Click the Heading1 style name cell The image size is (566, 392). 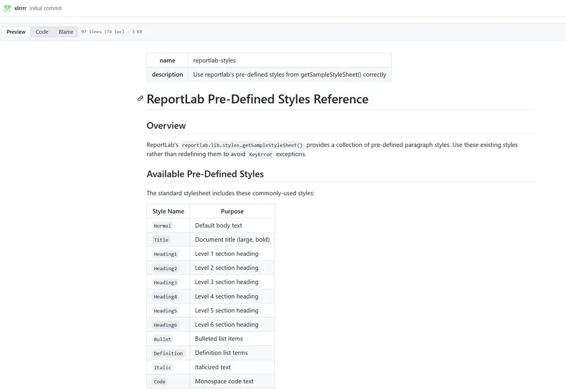coord(168,254)
